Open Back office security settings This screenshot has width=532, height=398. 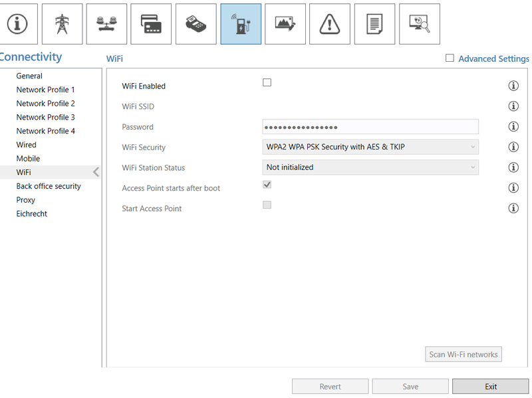[49, 186]
